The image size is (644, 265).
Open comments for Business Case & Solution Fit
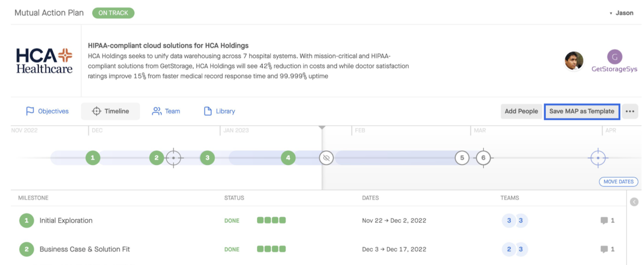point(607,249)
